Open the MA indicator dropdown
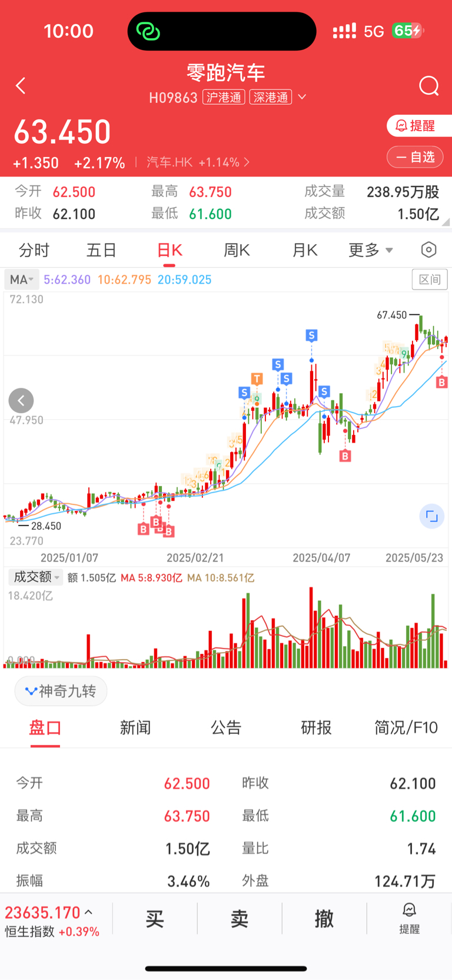Viewport: 452px width, 980px height. click(x=22, y=280)
